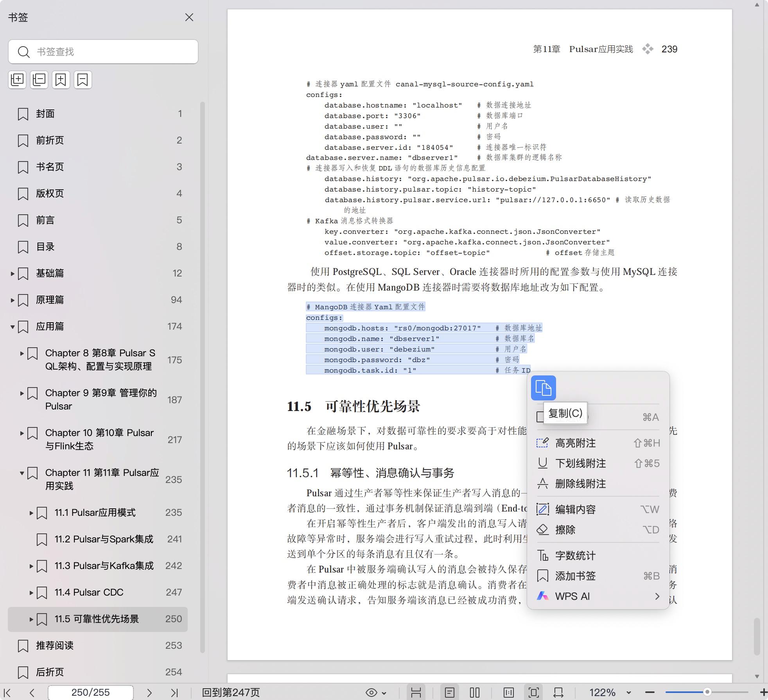Choose 编辑内容 from context menu
This screenshot has width=768, height=700.
click(598, 509)
